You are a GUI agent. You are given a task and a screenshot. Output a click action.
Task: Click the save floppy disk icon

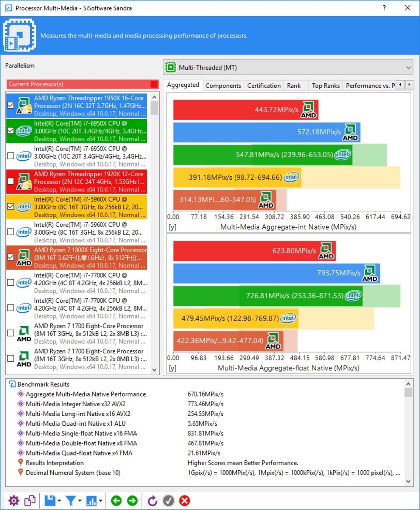coord(50,500)
